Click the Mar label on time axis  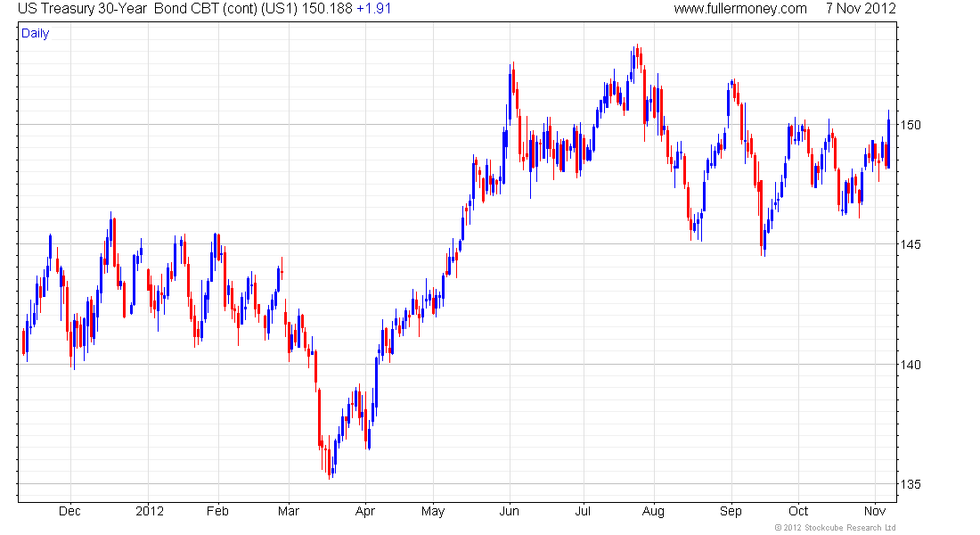pyautogui.click(x=288, y=511)
